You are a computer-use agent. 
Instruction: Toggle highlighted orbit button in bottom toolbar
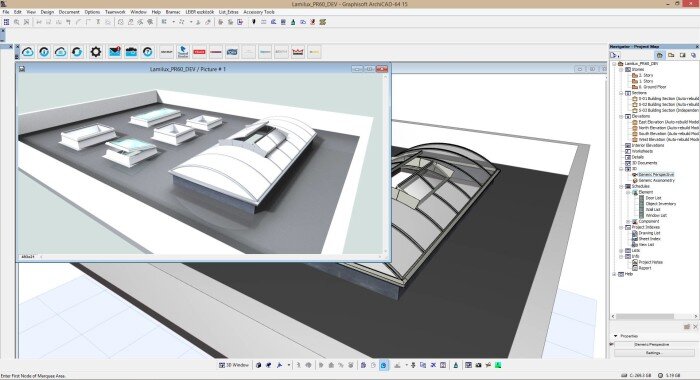click(x=383, y=365)
